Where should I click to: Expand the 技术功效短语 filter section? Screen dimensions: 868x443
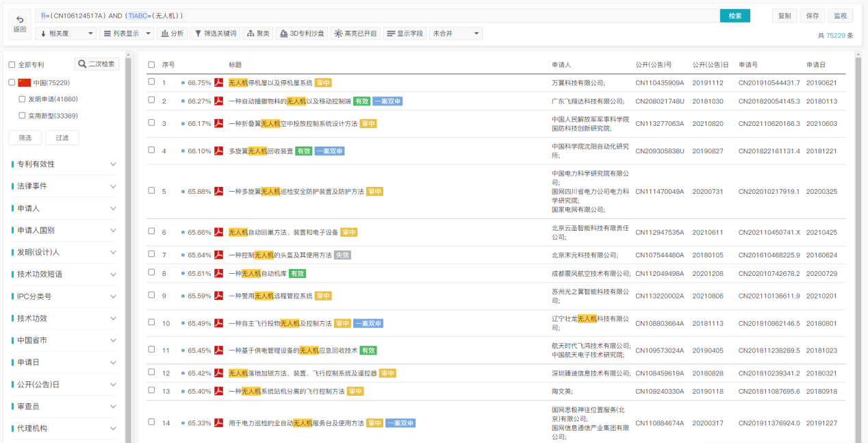[x=64, y=274]
